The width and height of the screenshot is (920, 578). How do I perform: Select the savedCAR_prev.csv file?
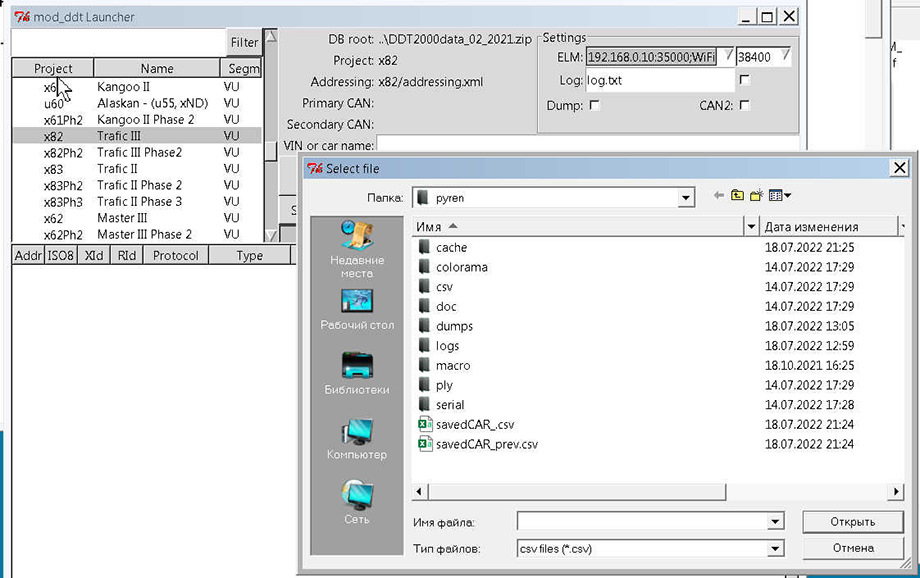pyautogui.click(x=486, y=443)
